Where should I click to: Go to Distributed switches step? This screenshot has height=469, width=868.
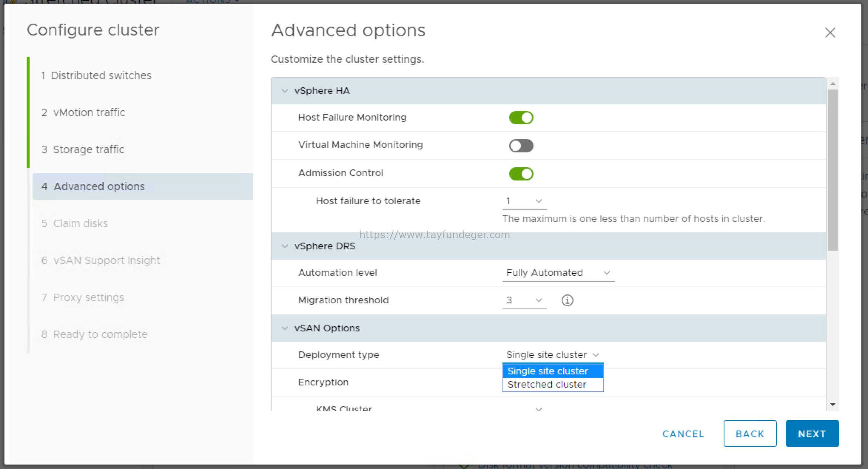(x=96, y=75)
